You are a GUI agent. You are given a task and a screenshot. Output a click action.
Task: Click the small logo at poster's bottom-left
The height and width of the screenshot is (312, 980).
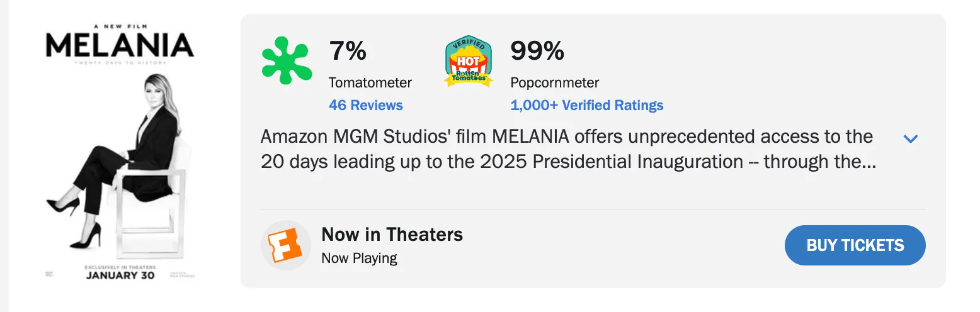(50, 274)
